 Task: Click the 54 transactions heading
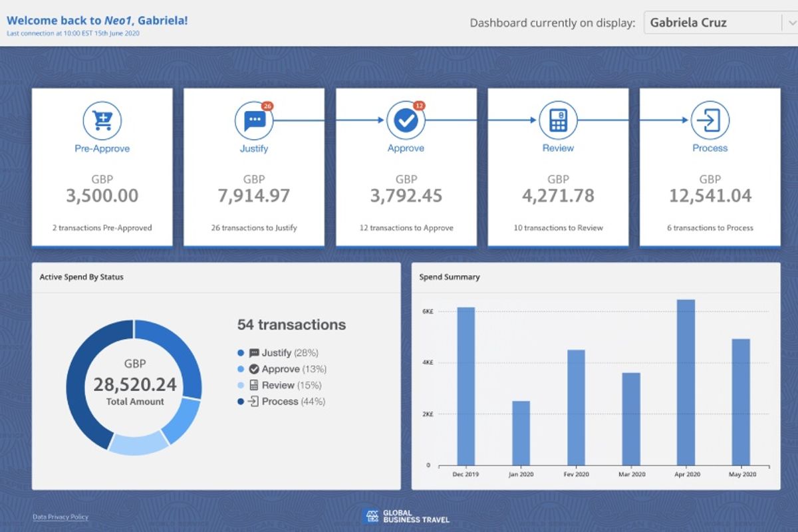click(291, 325)
